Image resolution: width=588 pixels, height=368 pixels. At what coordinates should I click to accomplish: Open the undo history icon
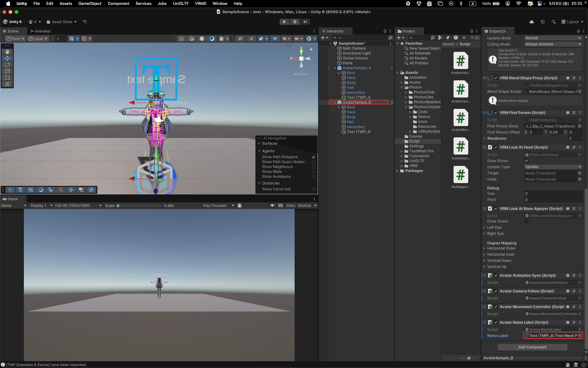click(543, 22)
